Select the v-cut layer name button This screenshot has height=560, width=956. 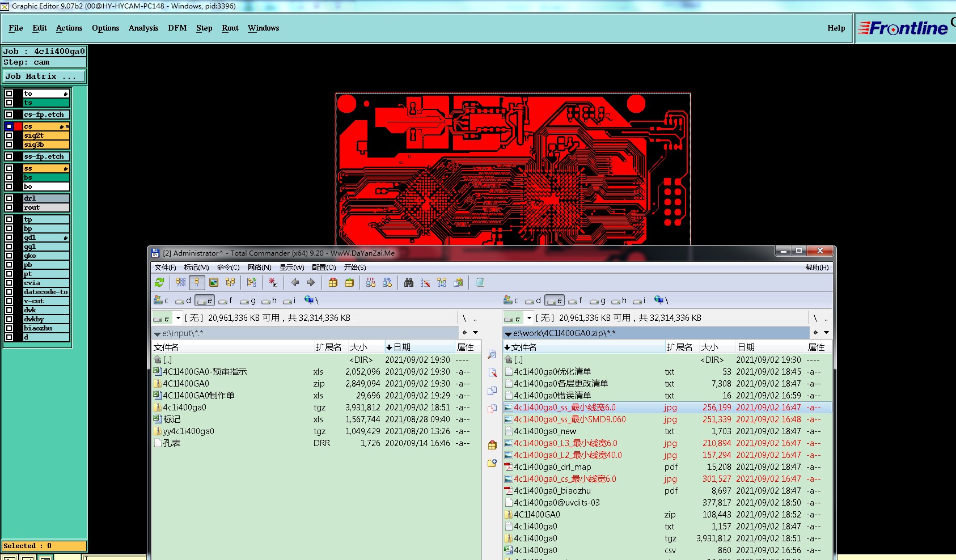tap(46, 301)
